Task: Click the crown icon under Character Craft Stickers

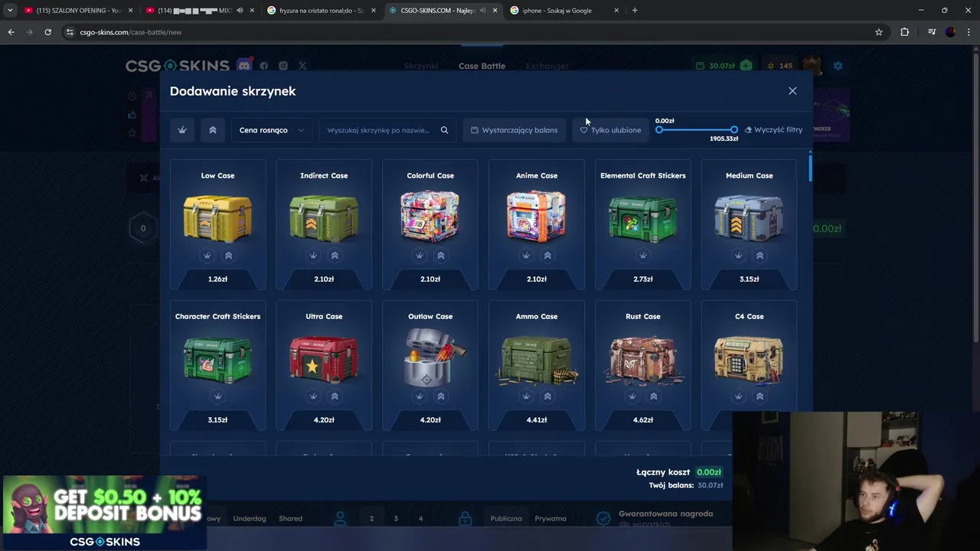Action: 217,396
